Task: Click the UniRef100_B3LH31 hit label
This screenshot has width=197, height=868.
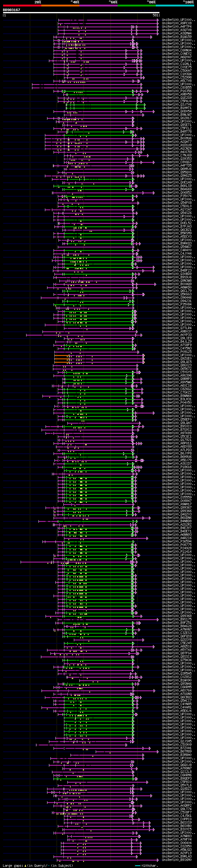Action: 177,399
